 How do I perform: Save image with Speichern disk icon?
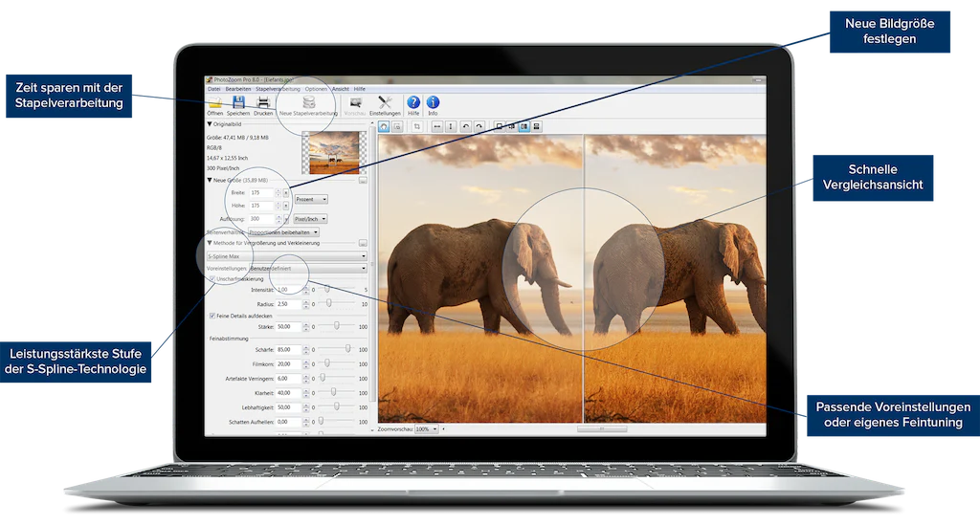click(x=238, y=102)
